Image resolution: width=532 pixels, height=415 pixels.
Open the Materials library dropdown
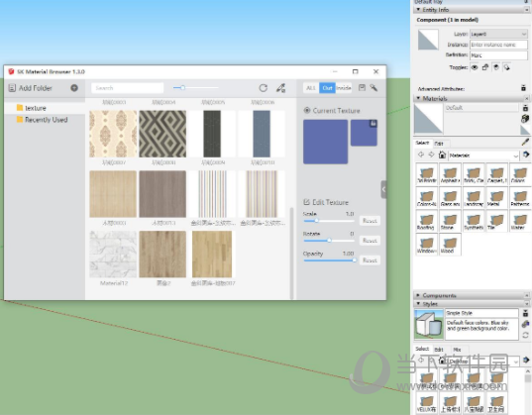pyautogui.click(x=483, y=156)
